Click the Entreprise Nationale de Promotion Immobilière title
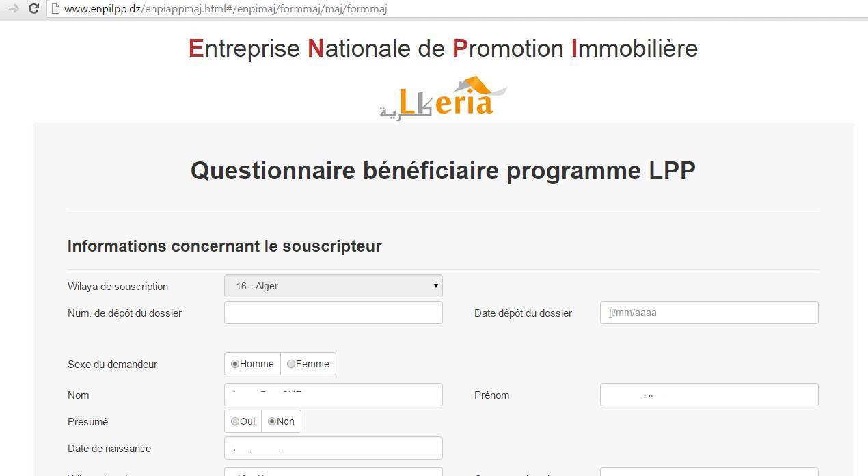This screenshot has width=868, height=476. 443,49
